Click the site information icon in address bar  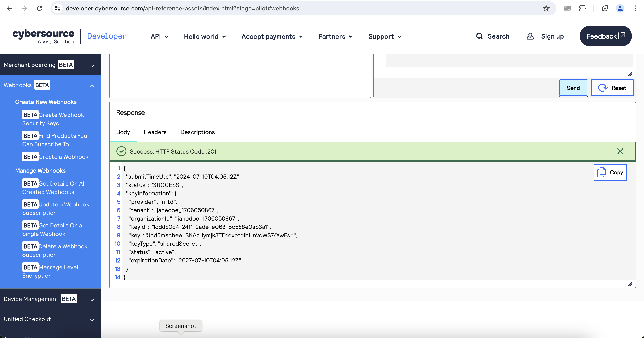57,9
